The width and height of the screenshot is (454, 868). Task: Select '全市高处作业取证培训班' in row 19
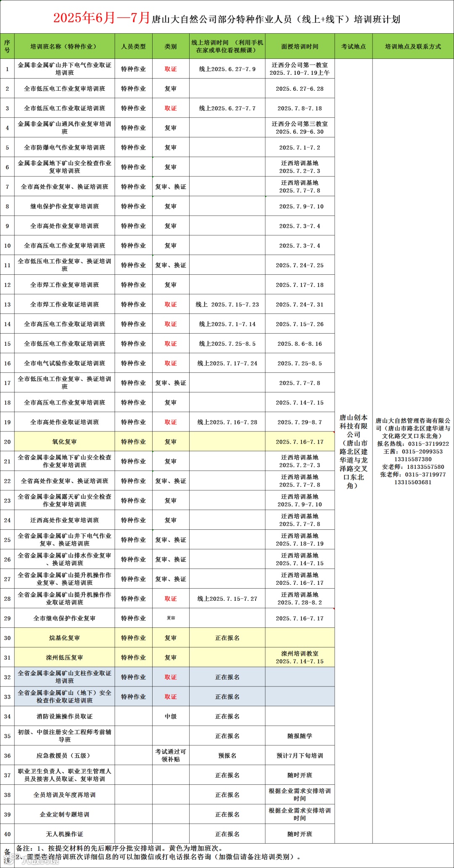[64, 422]
